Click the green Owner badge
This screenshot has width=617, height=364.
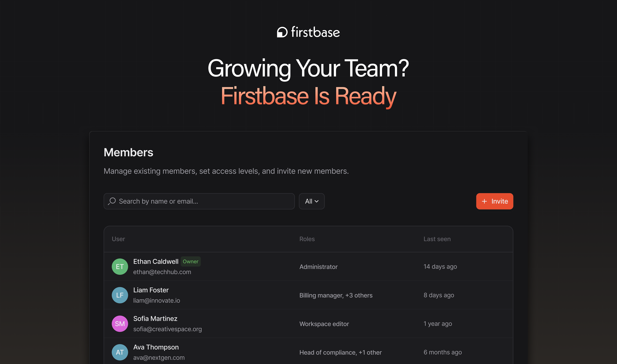[x=191, y=261]
